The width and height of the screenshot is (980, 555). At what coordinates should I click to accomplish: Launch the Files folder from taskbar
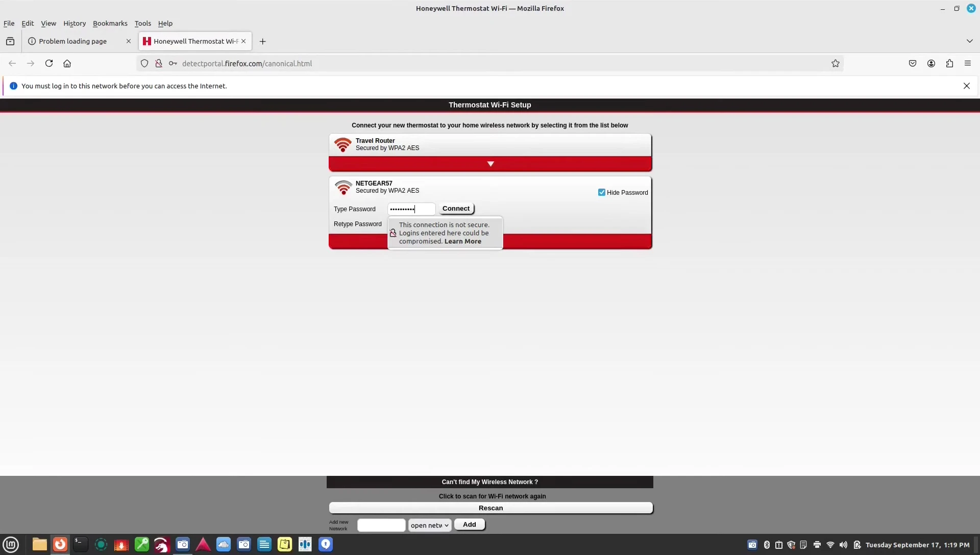coord(39,544)
